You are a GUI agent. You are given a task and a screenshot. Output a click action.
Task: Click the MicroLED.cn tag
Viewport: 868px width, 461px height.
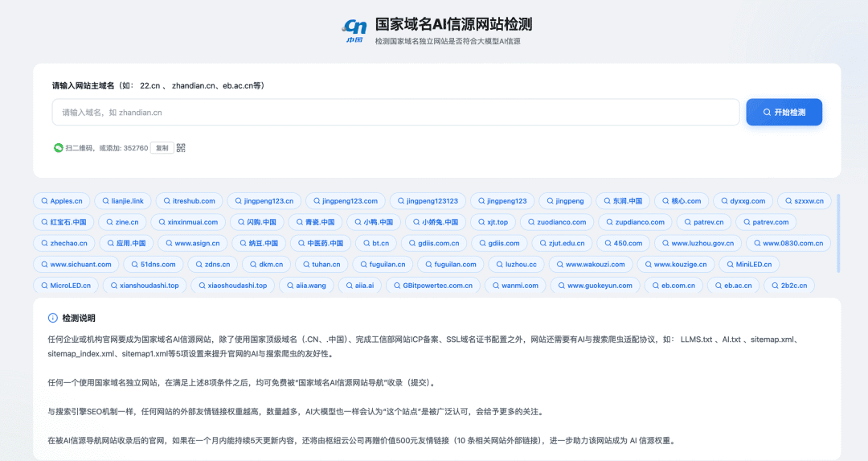[x=66, y=286]
